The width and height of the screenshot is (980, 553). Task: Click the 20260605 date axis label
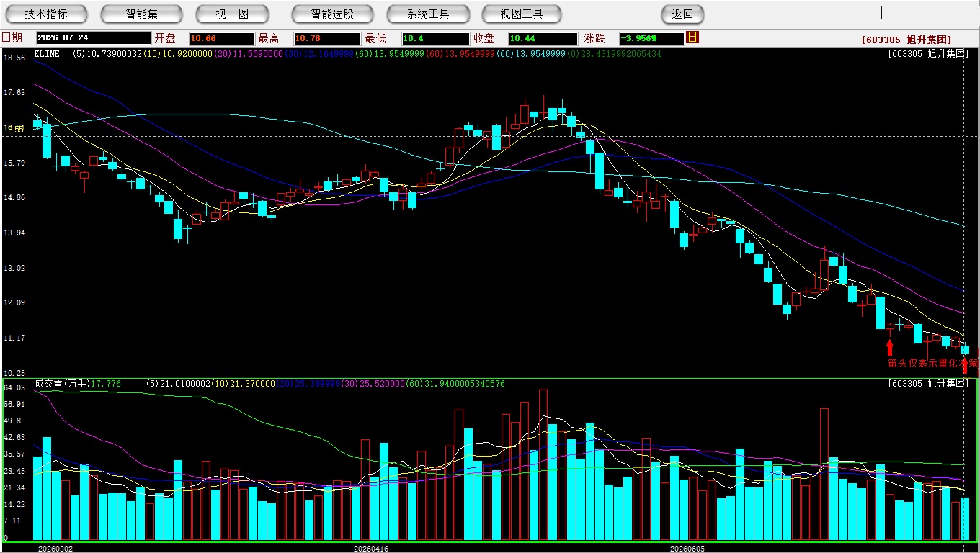point(688,548)
